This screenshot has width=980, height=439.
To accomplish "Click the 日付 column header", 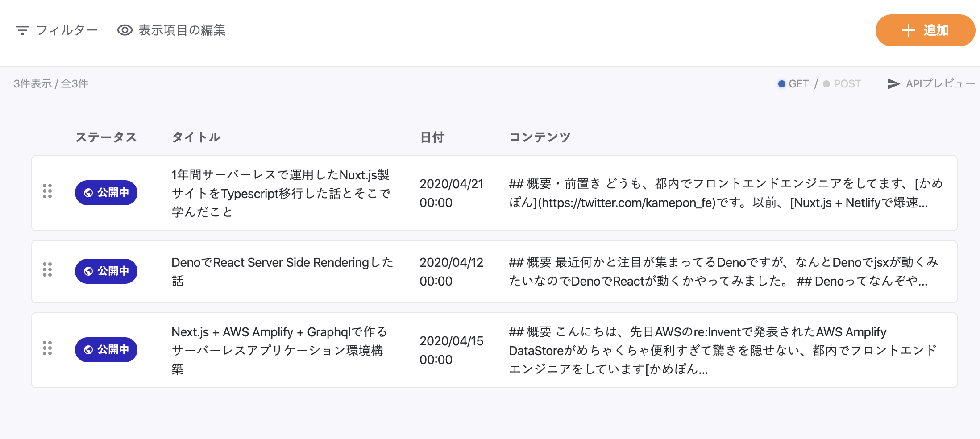I will 432,137.
